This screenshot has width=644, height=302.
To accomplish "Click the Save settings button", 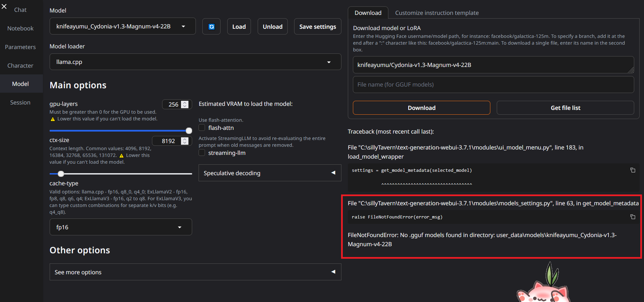I will point(317,27).
